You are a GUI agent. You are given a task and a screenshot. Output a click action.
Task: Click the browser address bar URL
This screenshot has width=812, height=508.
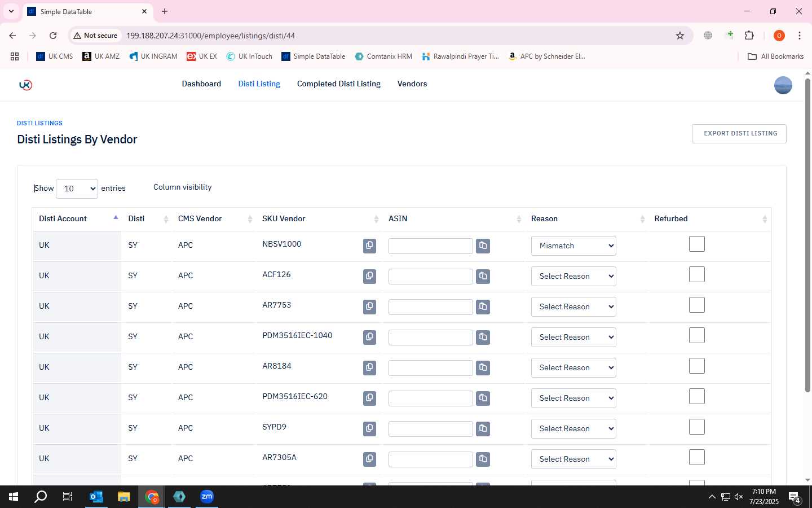(x=210, y=36)
